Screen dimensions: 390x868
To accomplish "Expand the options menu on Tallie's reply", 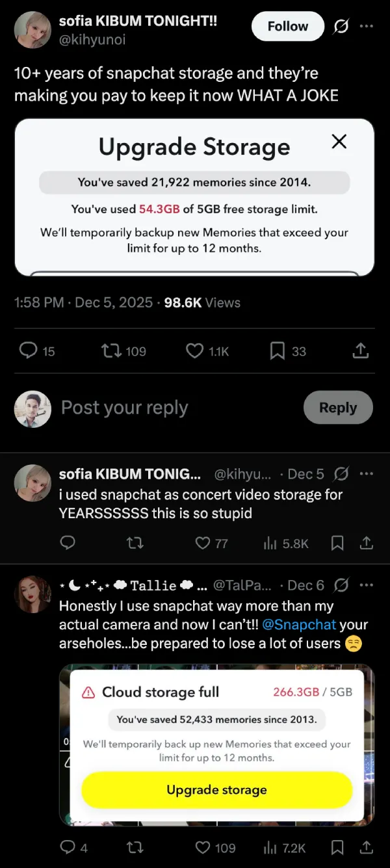I will tap(367, 585).
